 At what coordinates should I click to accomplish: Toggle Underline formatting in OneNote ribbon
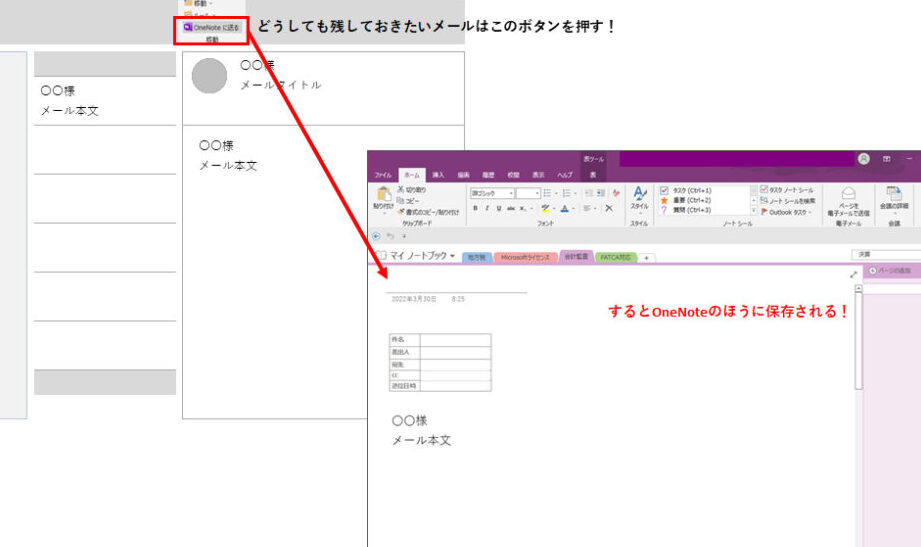(x=499, y=209)
